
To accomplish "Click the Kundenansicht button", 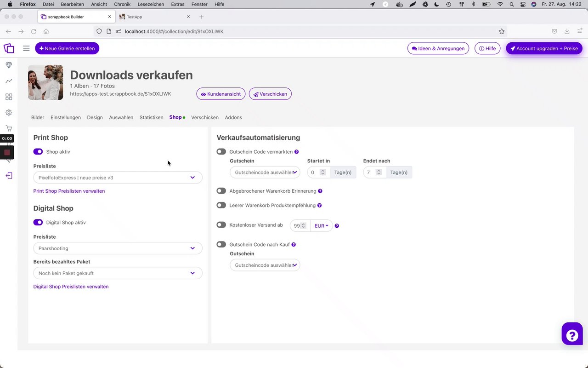I will tap(221, 94).
